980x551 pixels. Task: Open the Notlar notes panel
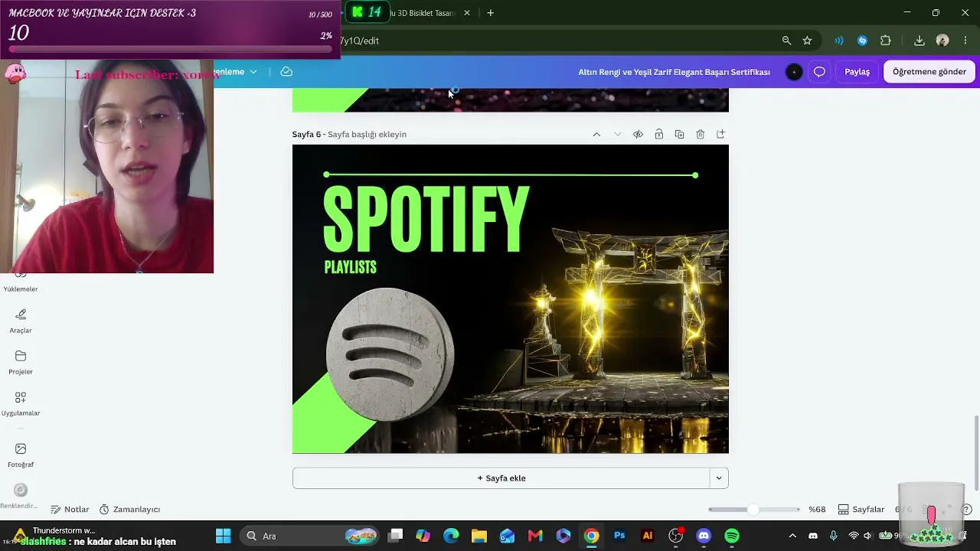click(x=70, y=510)
